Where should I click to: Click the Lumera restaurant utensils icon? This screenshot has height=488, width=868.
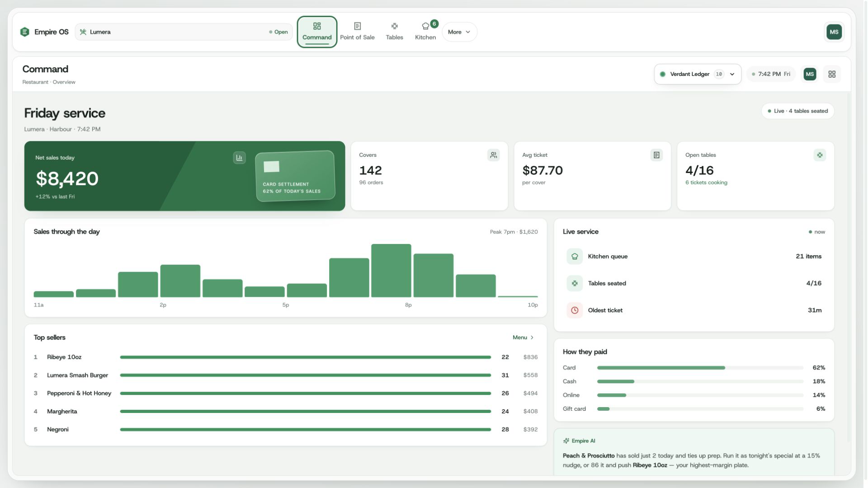point(83,32)
